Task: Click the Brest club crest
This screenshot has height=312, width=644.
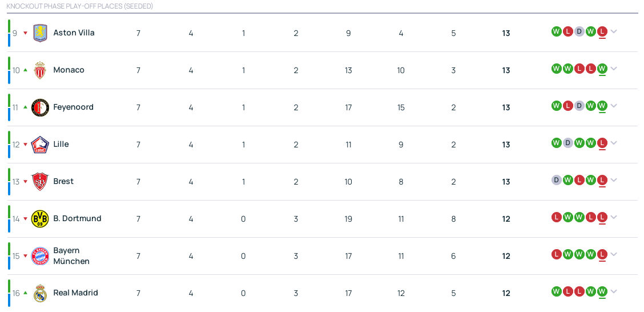Action: (x=40, y=182)
